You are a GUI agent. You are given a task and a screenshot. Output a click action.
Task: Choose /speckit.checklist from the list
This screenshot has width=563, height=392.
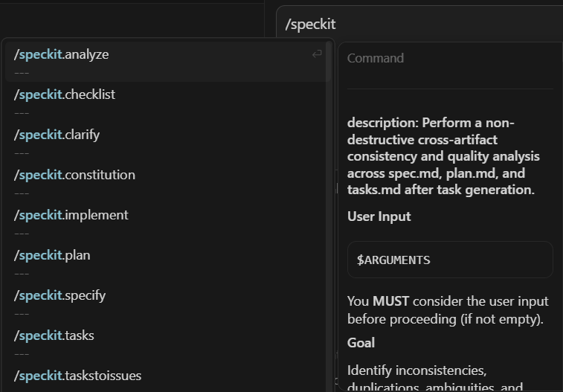click(x=167, y=102)
